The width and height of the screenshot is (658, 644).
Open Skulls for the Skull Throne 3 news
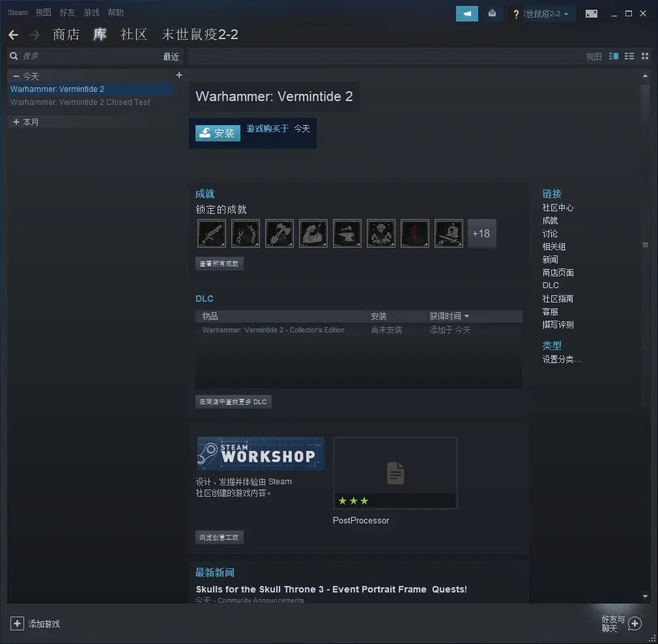tap(331, 589)
